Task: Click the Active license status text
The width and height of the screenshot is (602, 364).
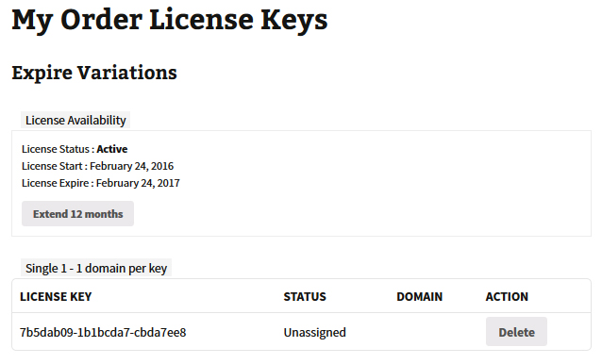Action: 112,149
